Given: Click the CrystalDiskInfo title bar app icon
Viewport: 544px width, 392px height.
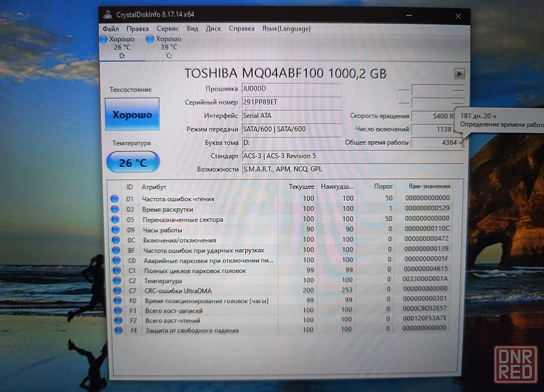Looking at the screenshot, I should [108, 15].
